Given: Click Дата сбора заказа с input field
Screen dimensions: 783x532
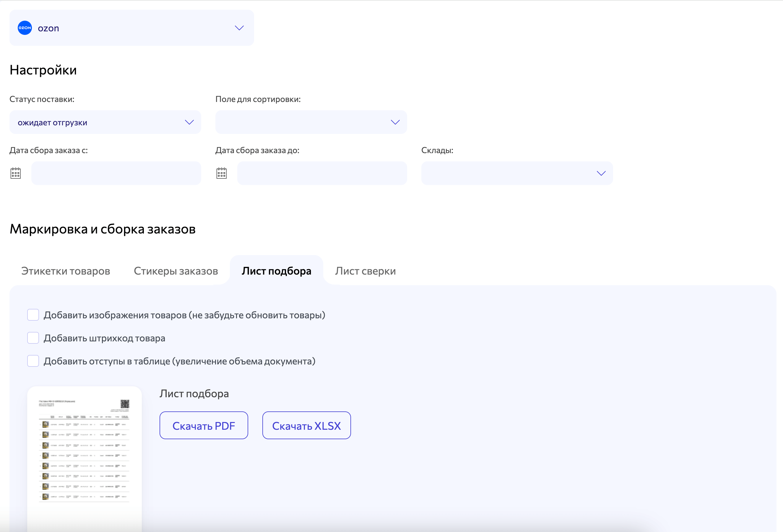Looking at the screenshot, I should pyautogui.click(x=116, y=173).
